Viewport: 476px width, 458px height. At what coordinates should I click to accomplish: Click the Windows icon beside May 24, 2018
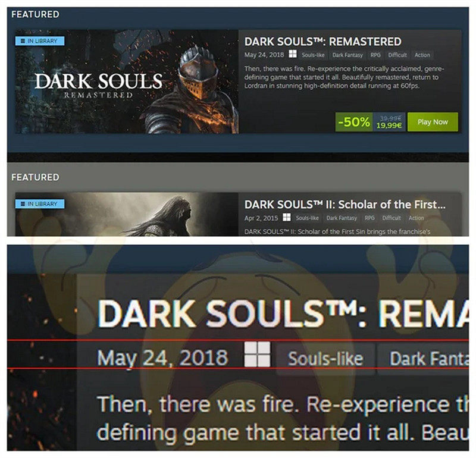click(x=293, y=54)
